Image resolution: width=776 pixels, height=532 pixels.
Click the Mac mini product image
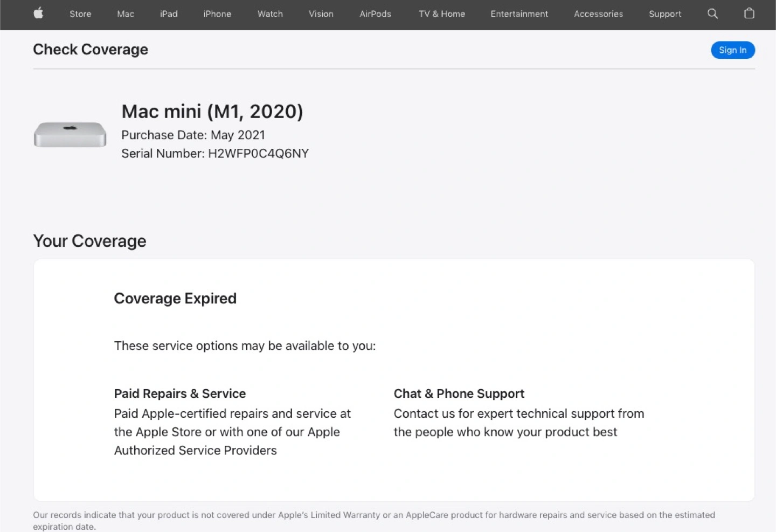click(x=70, y=134)
